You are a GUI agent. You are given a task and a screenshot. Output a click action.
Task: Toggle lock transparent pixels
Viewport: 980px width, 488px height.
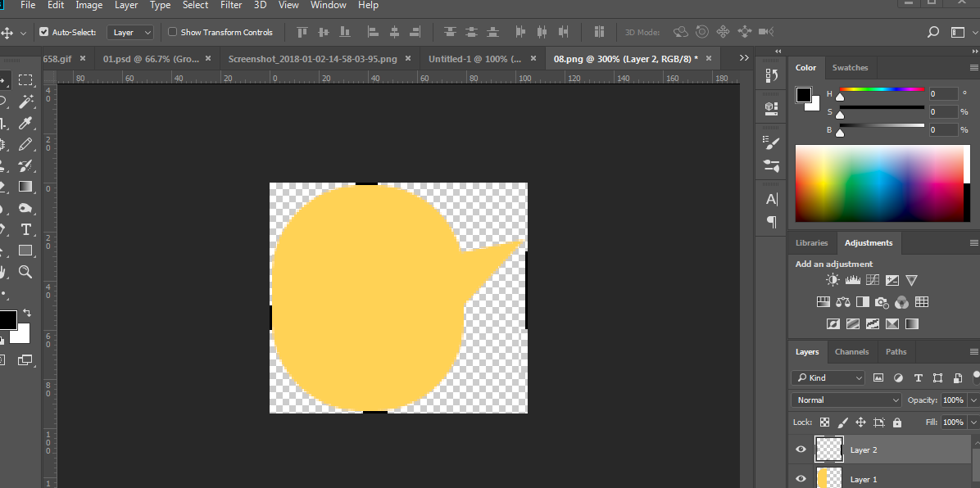(825, 422)
